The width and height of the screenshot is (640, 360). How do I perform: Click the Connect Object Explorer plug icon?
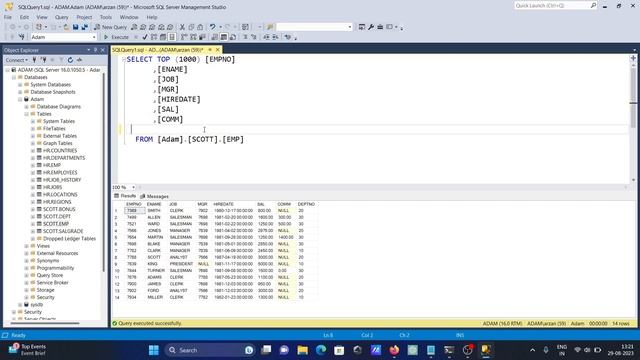pyautogui.click(x=35, y=60)
